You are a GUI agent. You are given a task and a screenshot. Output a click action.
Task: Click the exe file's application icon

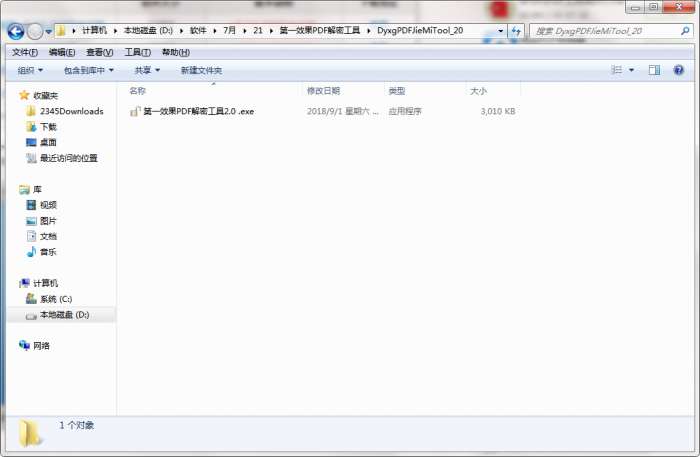coord(135,111)
